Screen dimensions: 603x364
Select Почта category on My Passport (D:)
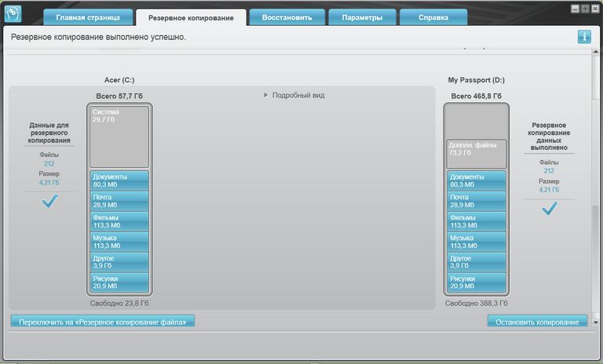476,201
